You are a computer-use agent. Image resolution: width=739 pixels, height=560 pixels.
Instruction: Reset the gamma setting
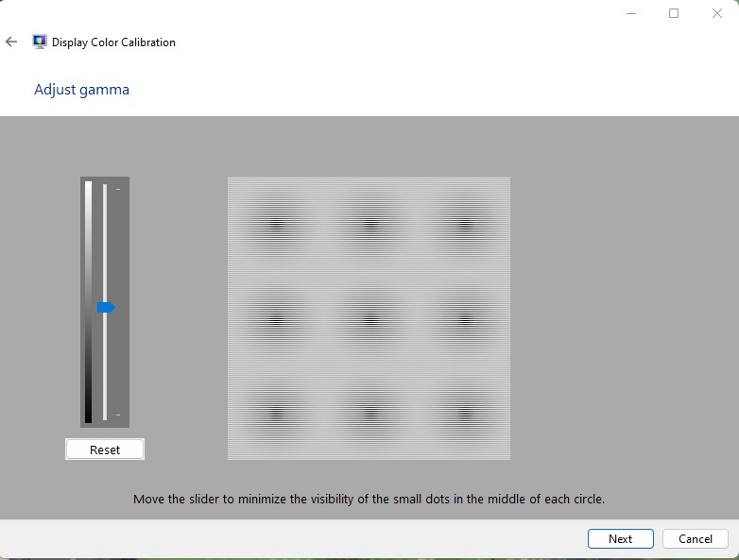105,450
